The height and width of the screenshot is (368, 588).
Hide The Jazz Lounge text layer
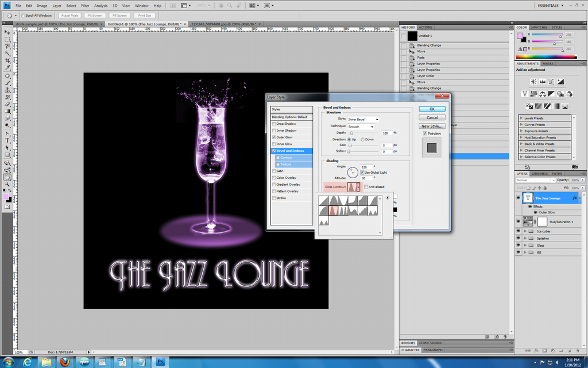pyautogui.click(x=519, y=198)
